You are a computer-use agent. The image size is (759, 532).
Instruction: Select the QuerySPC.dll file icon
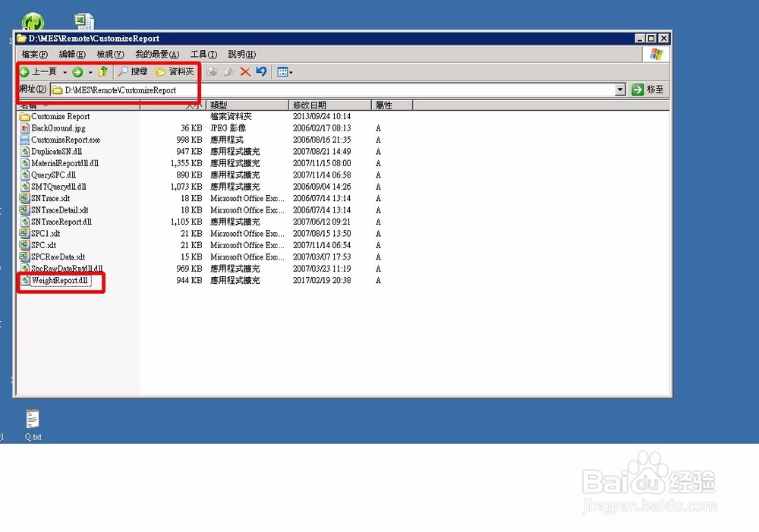(25, 175)
